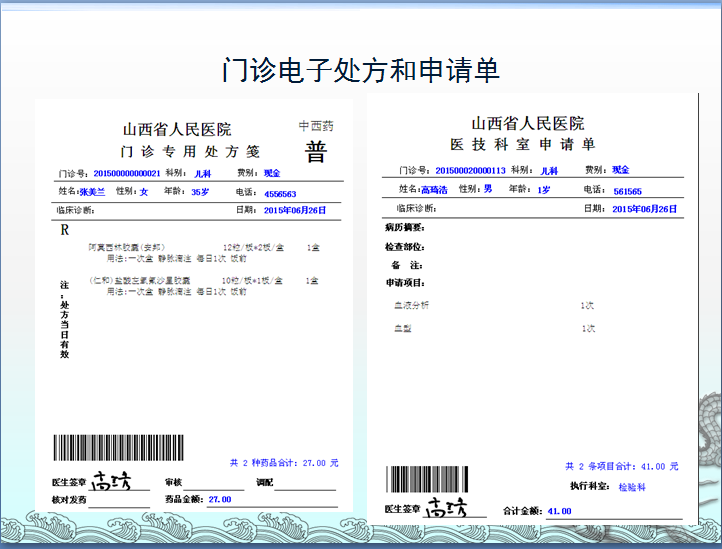Click the executing department 检验科
Viewport: 722px width, 549px height.
pos(632,487)
